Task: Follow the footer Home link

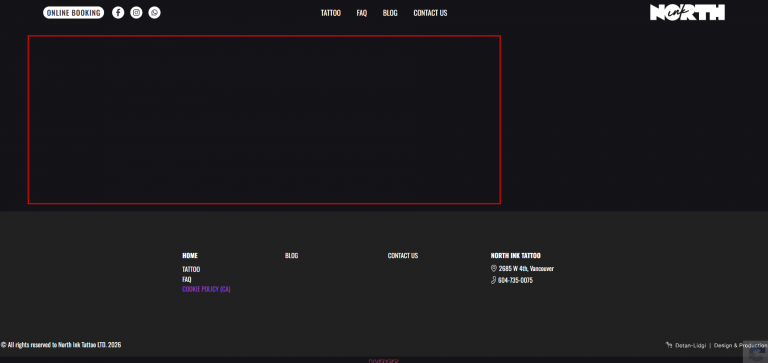Action: 190,256
